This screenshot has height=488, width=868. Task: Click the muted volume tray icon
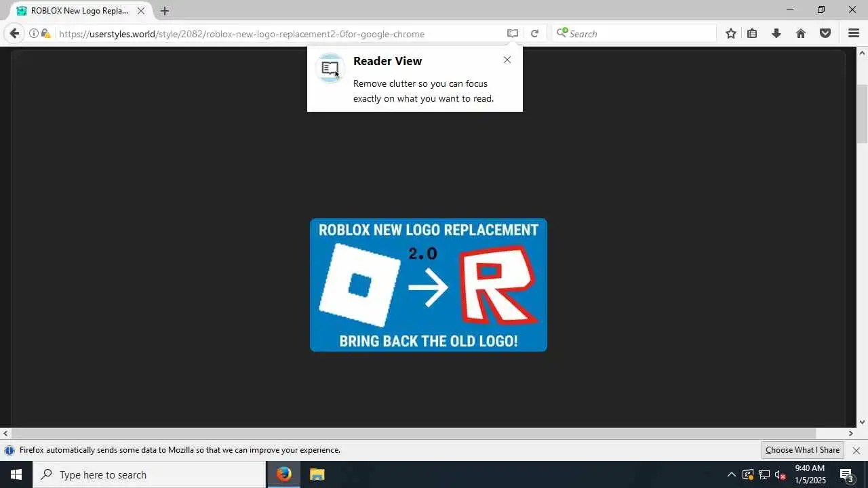[x=781, y=474]
